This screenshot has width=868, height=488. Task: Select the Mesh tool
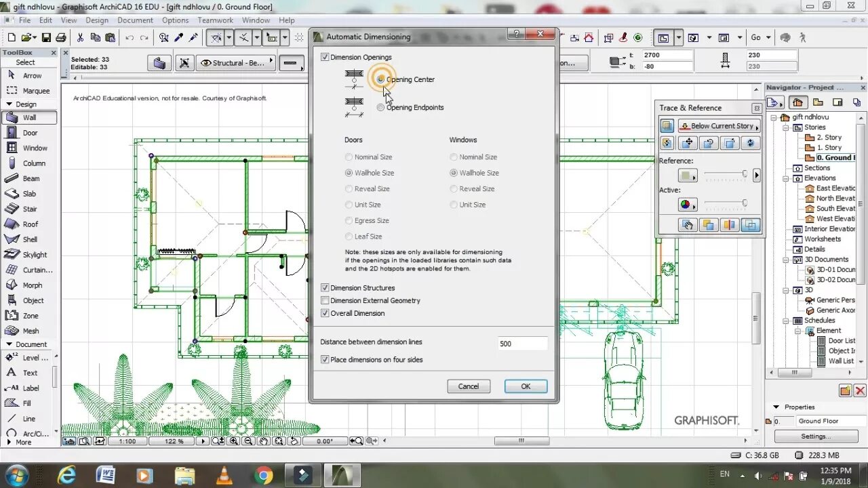29,331
